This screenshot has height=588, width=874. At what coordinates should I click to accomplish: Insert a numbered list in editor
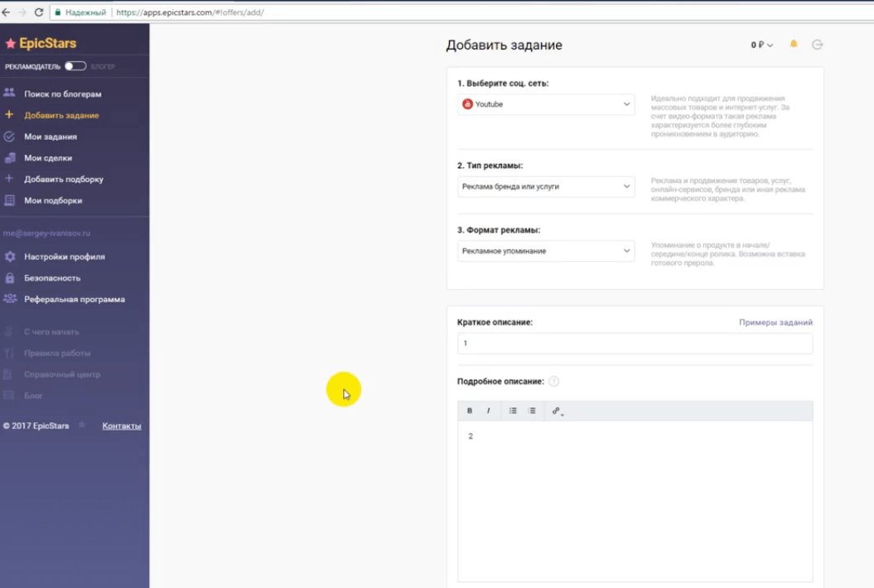point(532,411)
